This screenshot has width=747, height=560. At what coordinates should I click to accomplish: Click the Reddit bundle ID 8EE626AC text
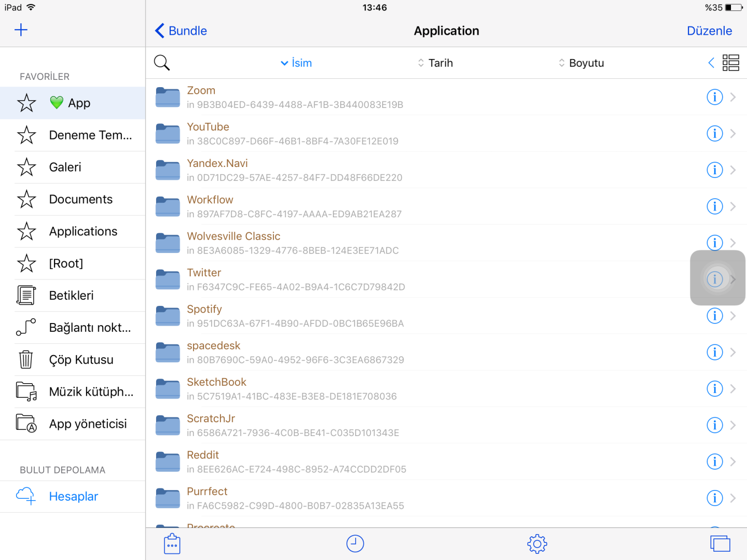click(x=297, y=469)
